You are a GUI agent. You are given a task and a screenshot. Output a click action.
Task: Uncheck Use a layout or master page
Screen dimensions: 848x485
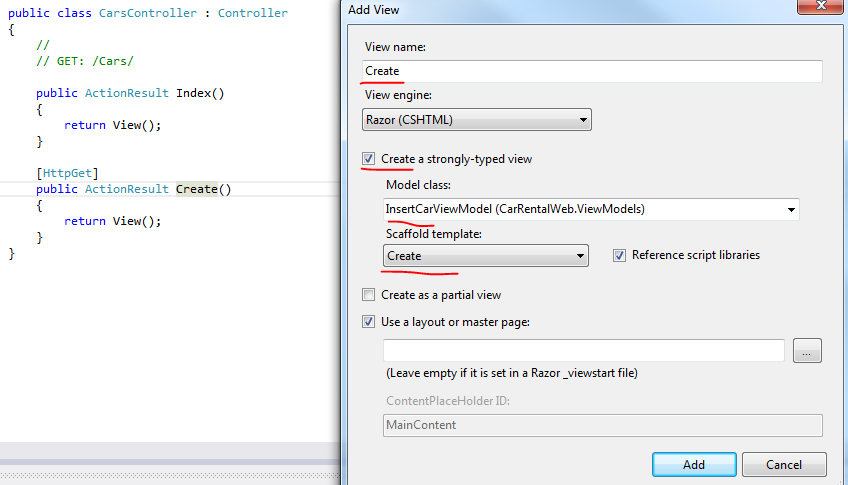point(369,321)
